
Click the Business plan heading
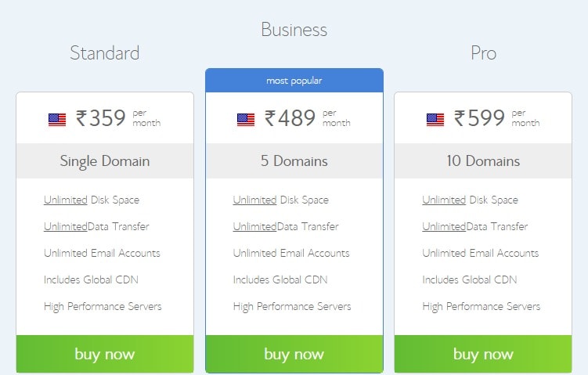(x=294, y=30)
